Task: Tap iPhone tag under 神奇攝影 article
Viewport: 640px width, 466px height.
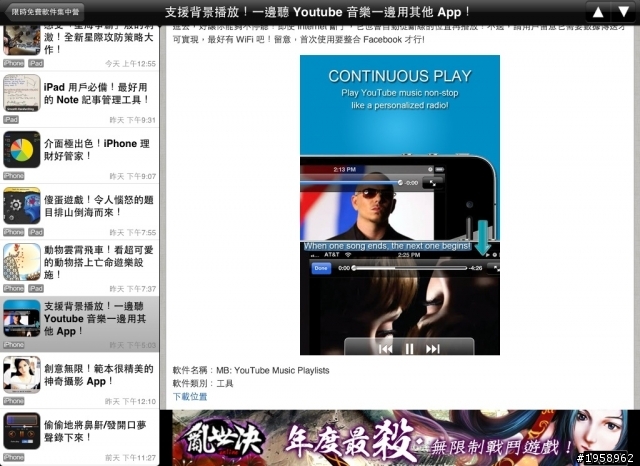Action: [14, 401]
